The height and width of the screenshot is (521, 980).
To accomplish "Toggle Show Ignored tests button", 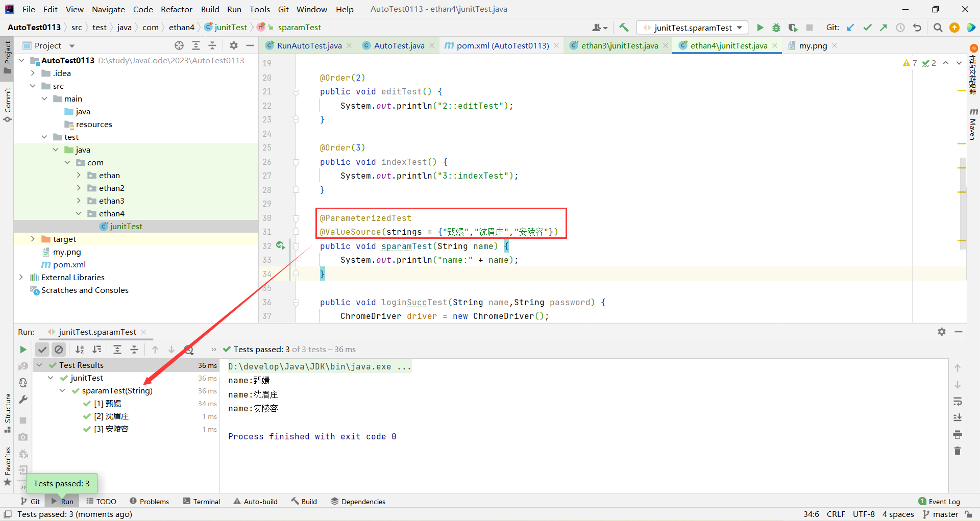I will click(x=59, y=350).
